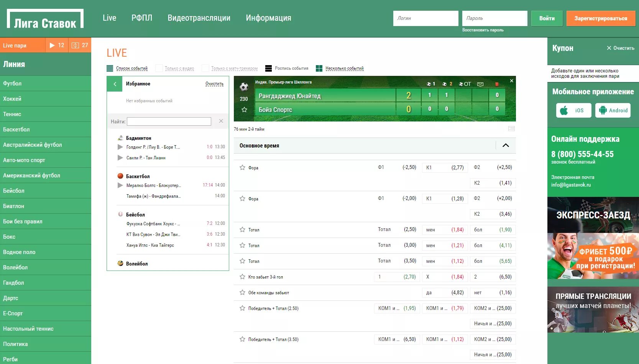Screen dimensions: 639x364
Task: Open the Live menu item
Action: 109,18
